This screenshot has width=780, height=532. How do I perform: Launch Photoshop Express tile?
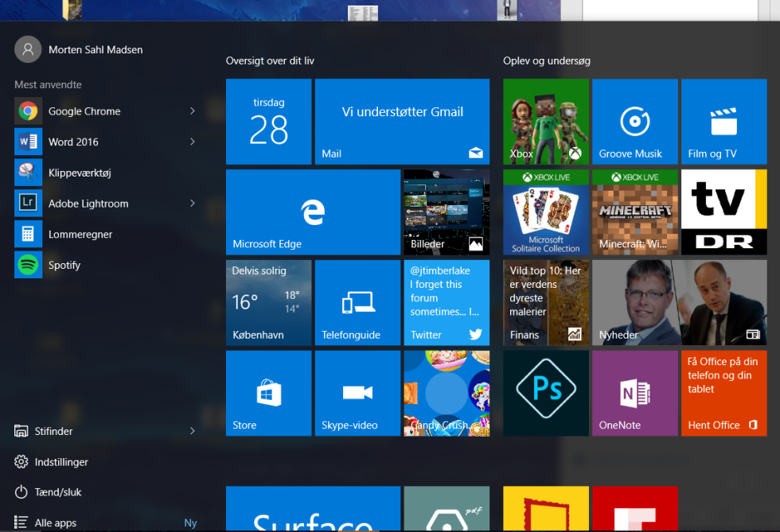click(x=546, y=393)
